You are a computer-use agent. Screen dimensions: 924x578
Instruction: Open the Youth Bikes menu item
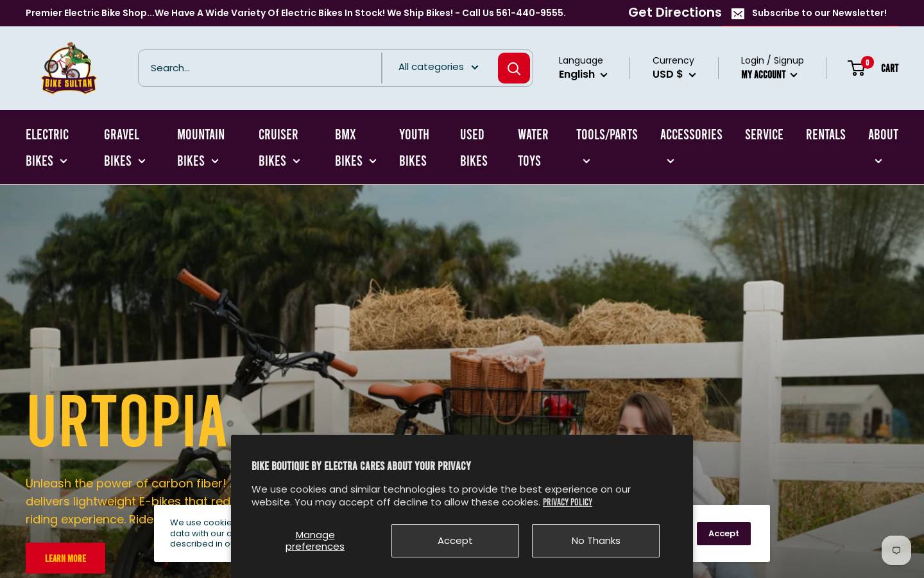click(x=414, y=148)
